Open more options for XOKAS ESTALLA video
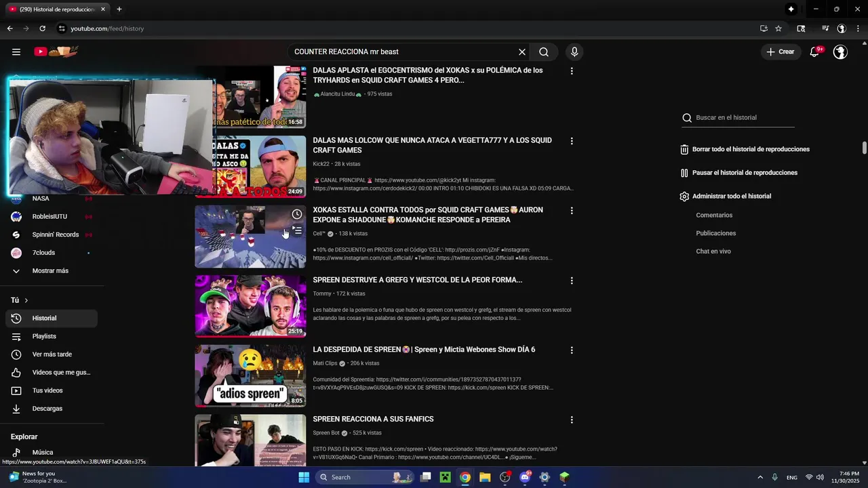Image resolution: width=868 pixels, height=488 pixels. click(572, 211)
